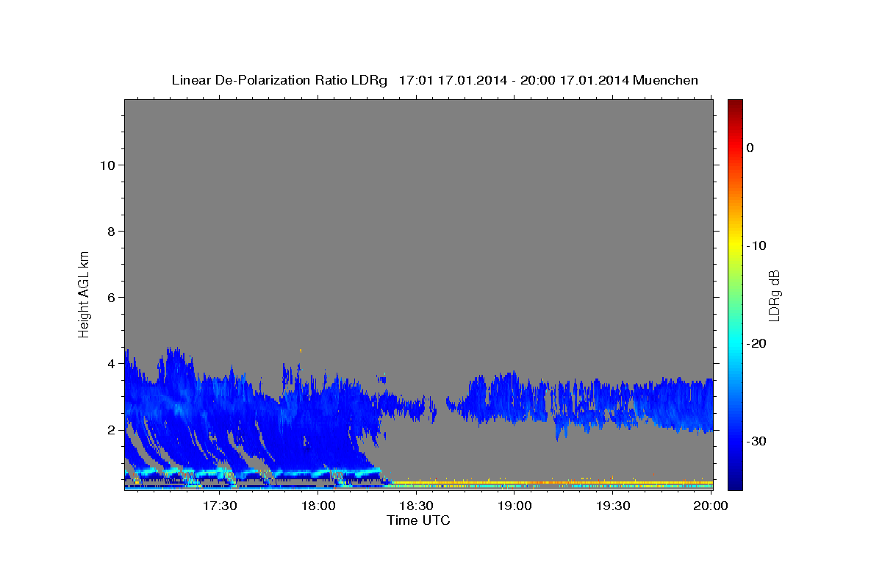Click the 'LDRg dB' colorbar label
Viewport: 882px width, 588px height.
pyautogui.click(x=774, y=295)
